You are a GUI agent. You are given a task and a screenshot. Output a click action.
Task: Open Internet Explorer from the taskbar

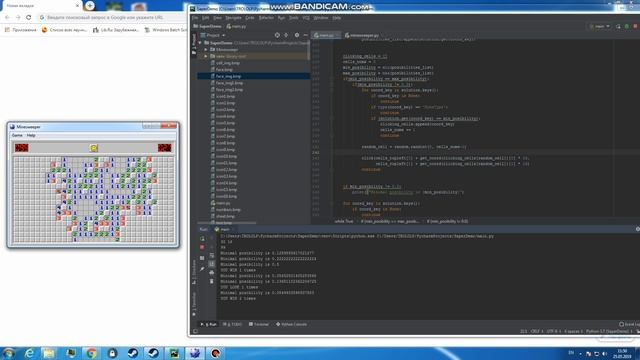click(x=29, y=353)
